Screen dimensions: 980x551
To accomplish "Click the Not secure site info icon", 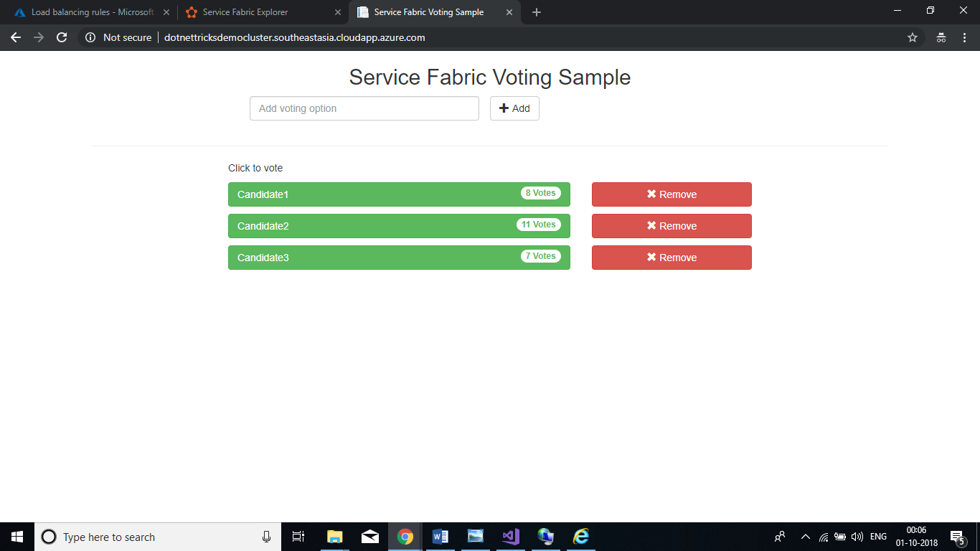I will (x=90, y=37).
